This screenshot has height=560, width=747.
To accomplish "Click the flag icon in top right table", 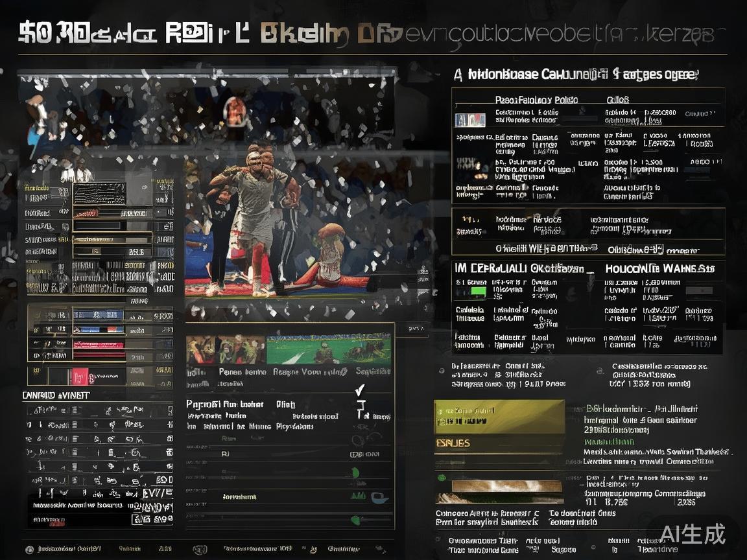I will coord(470,120).
